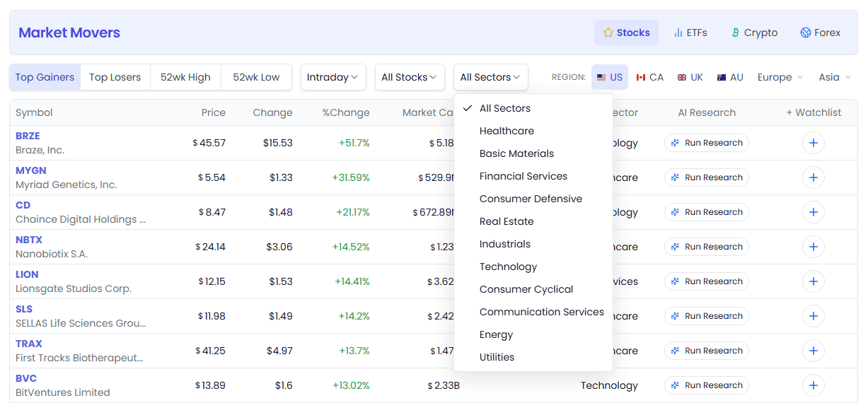Run Research for BVC
The height and width of the screenshot is (403, 868).
click(706, 385)
